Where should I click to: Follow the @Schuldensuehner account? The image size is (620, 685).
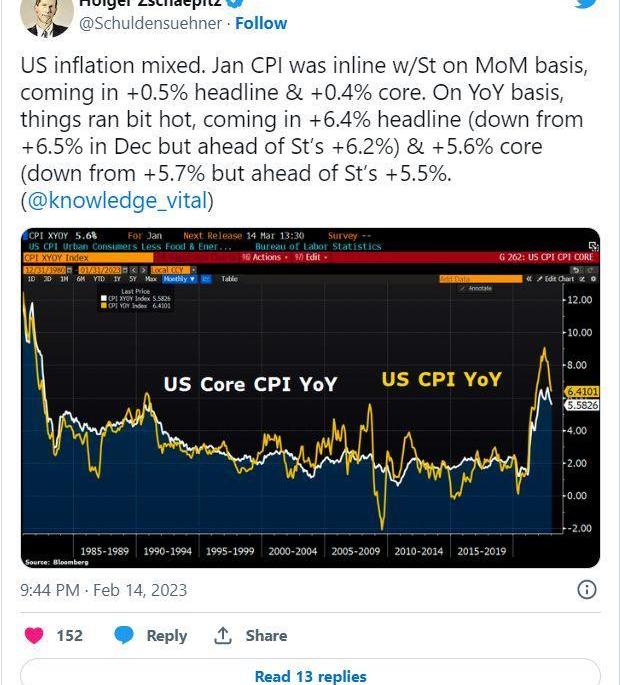pyautogui.click(x=263, y=22)
